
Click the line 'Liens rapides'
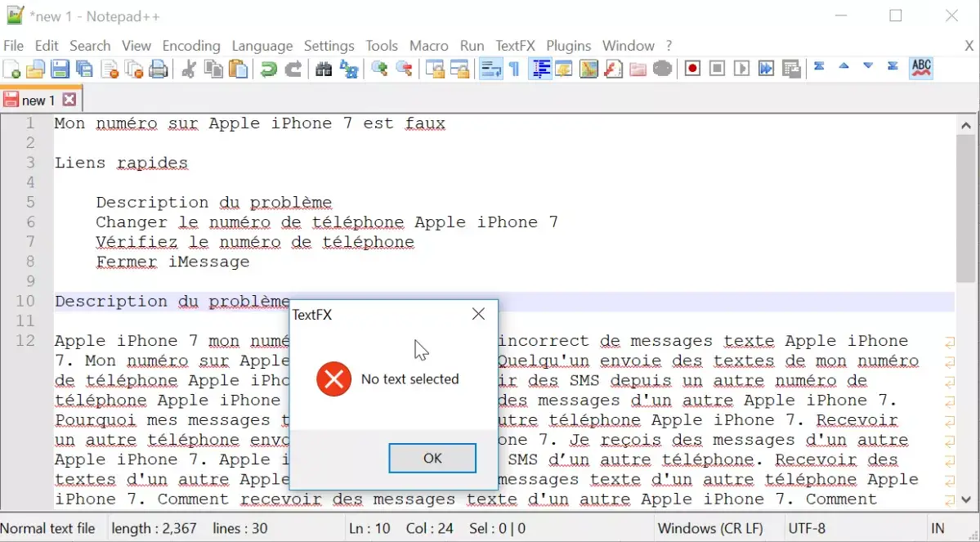(x=121, y=163)
